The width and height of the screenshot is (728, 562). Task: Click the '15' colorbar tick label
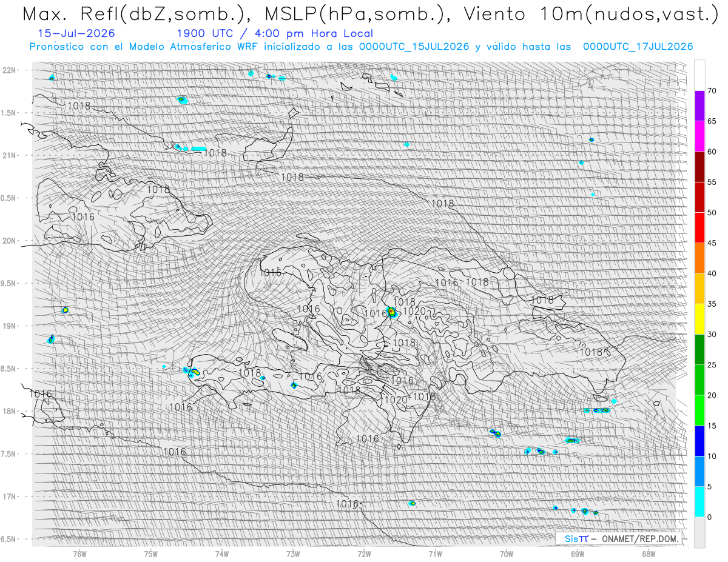712,426
